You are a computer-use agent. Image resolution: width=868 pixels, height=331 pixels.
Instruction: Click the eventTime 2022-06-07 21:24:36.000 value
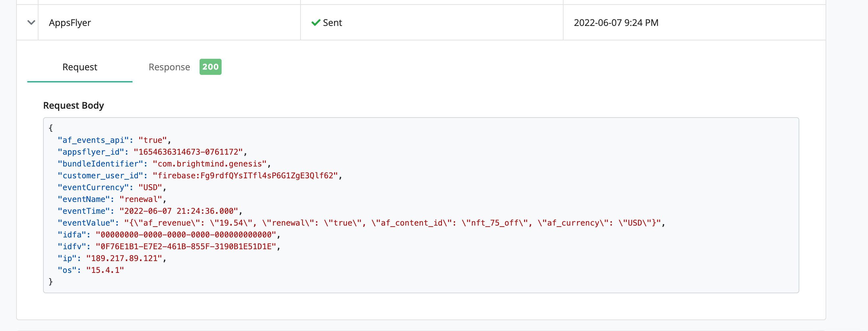[x=179, y=210]
